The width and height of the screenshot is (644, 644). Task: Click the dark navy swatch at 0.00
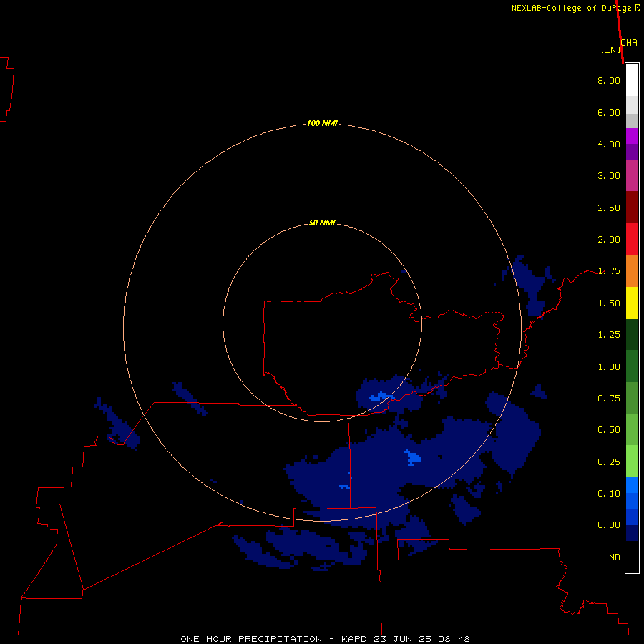pyautogui.click(x=632, y=533)
